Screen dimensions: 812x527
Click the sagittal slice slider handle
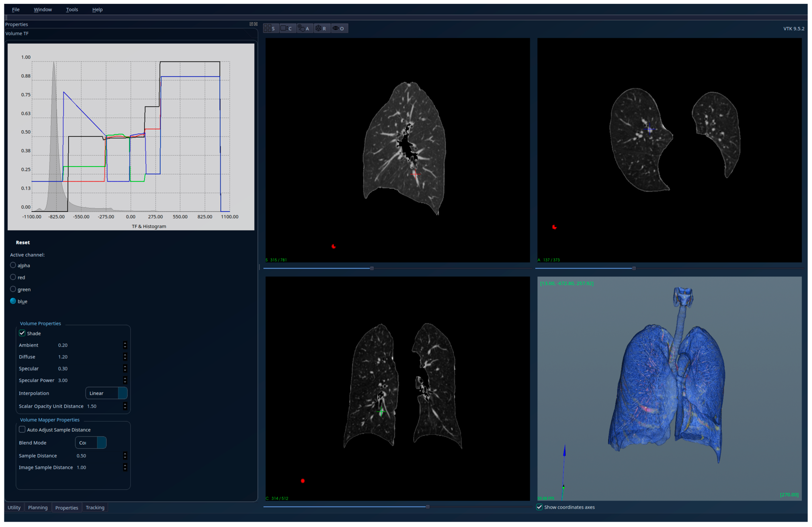pos(372,268)
